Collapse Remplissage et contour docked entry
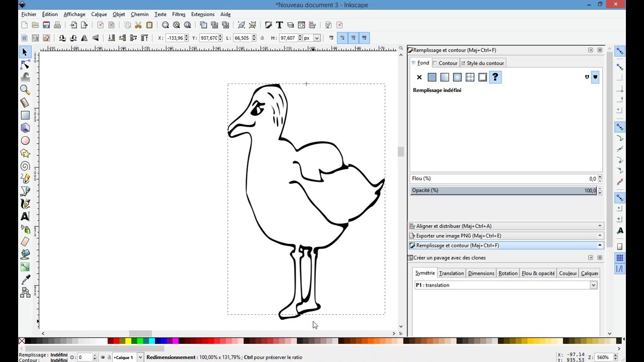The image size is (644, 362). pyautogui.click(x=506, y=245)
